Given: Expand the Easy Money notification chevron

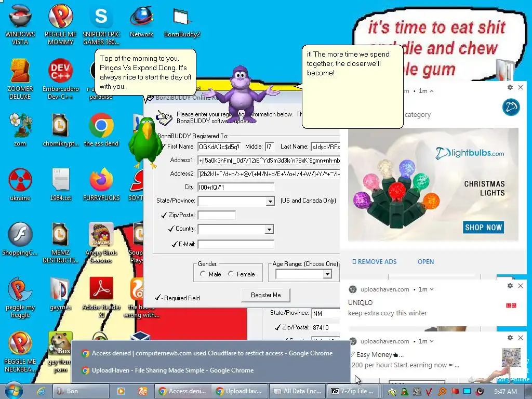Looking at the screenshot, I should (x=432, y=341).
